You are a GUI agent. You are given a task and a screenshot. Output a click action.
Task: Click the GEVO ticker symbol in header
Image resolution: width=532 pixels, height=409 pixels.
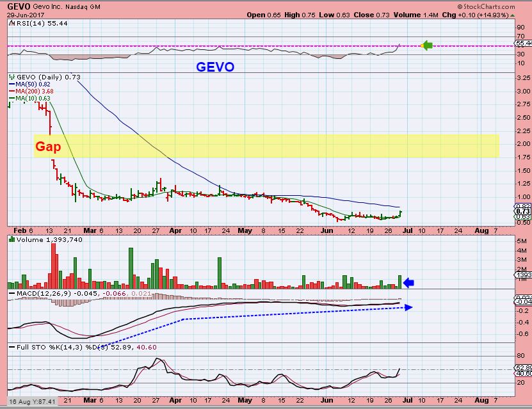(x=19, y=6)
